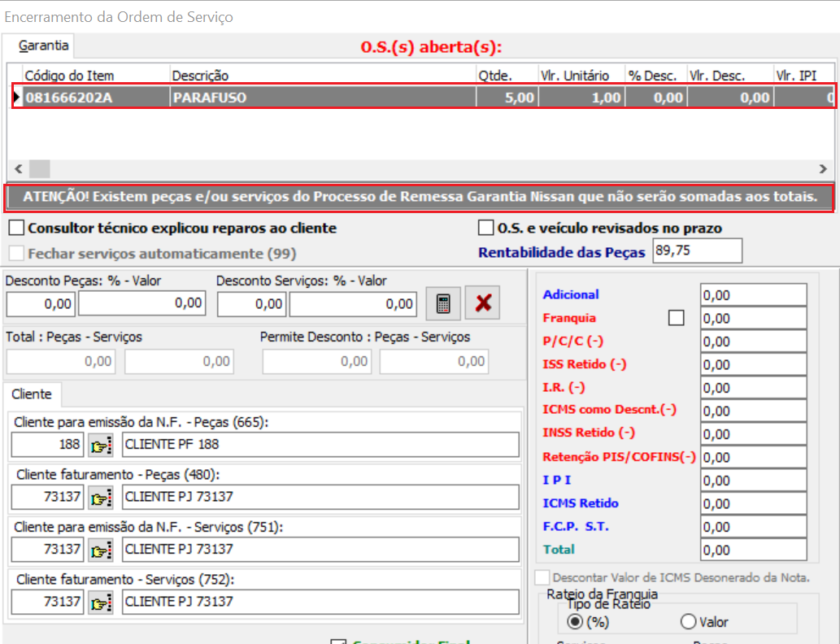The height and width of the screenshot is (644, 840).
Task: Click the 'Código do Item' column header
Action: (x=97, y=76)
